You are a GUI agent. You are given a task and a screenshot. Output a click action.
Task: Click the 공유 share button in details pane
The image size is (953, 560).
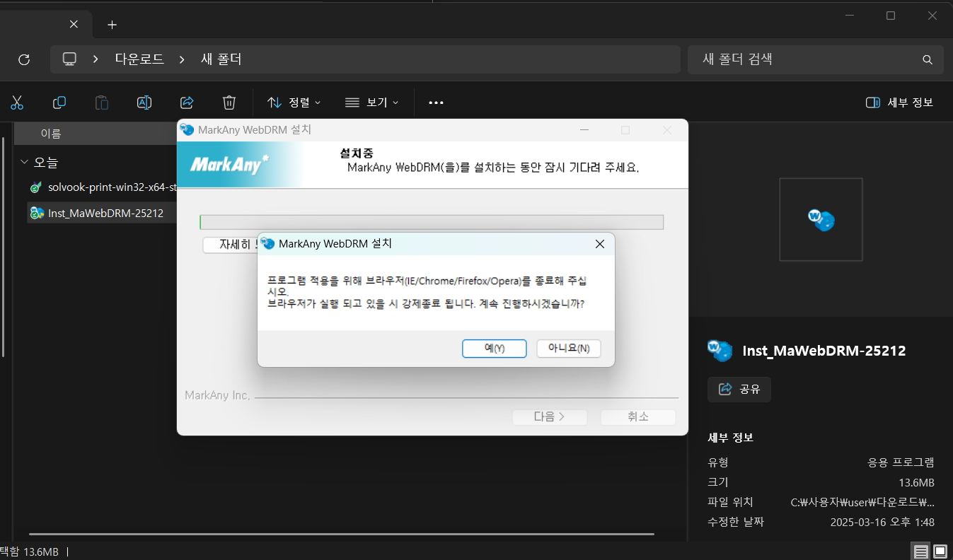(x=739, y=389)
